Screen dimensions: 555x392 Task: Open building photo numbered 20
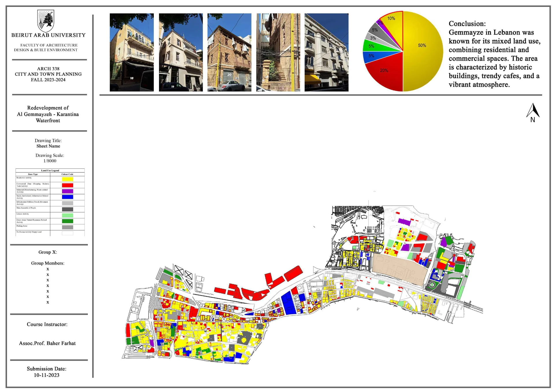(x=229, y=52)
